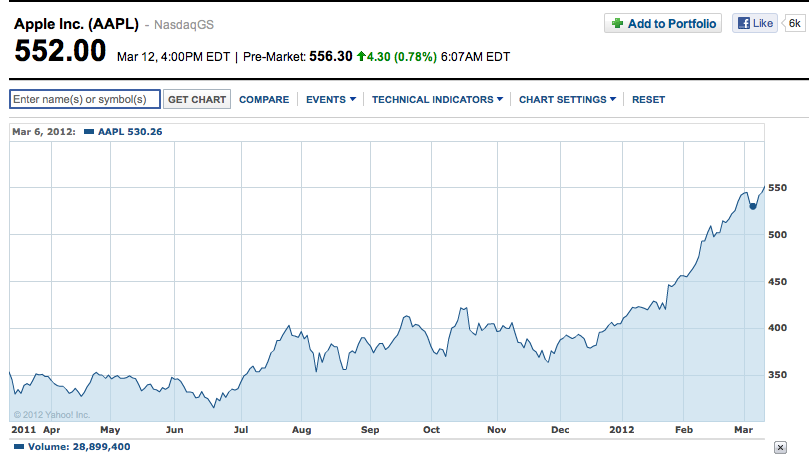This screenshot has width=809, height=455.
Task: Click the Mar 6, 2012 date label
Action: (44, 132)
